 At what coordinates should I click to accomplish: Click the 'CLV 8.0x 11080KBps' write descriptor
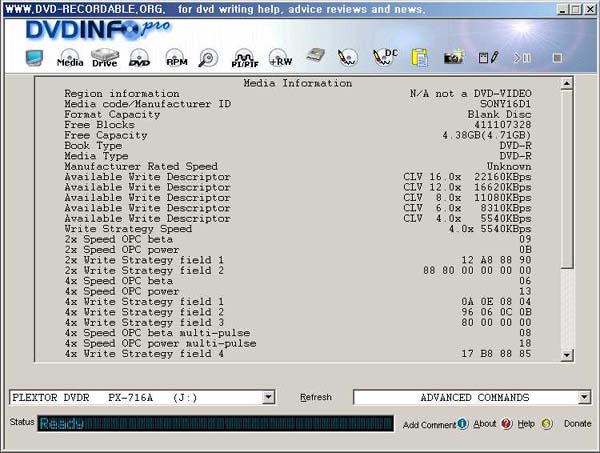tap(467, 198)
